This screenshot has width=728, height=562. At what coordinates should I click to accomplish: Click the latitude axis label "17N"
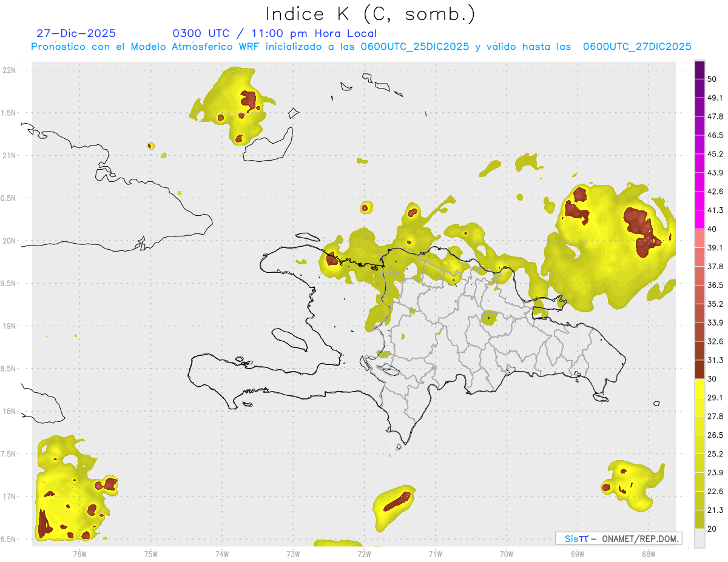click(x=10, y=497)
